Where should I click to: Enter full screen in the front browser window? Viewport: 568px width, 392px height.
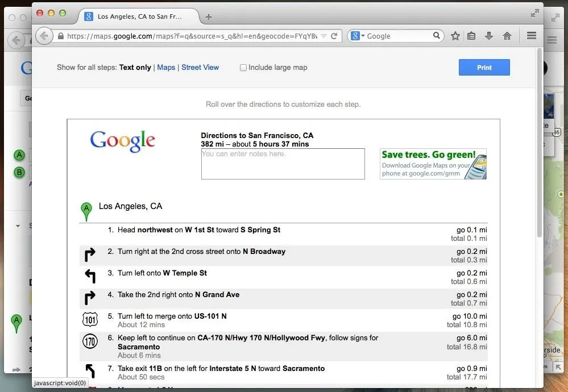[534, 14]
